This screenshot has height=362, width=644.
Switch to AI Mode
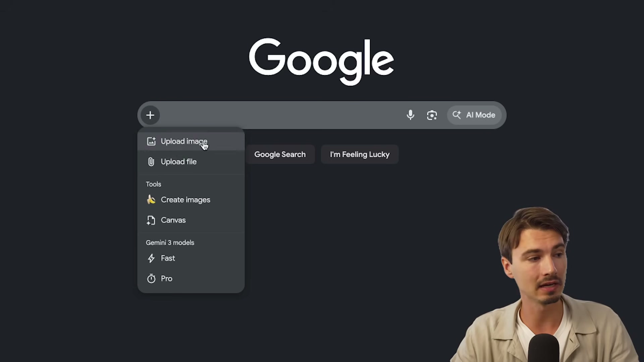474,115
